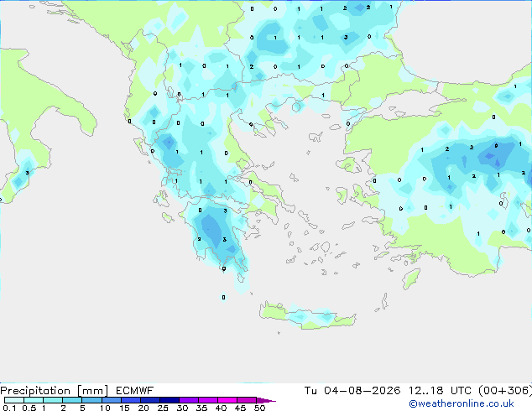The width and height of the screenshot is (532, 411).
Task: Click the Crete island on the map
Action: coord(307,316)
